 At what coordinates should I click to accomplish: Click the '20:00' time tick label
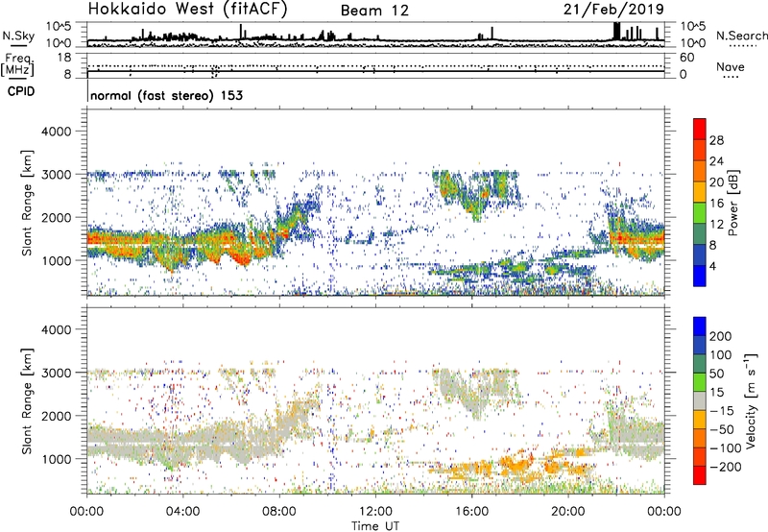tap(567, 512)
